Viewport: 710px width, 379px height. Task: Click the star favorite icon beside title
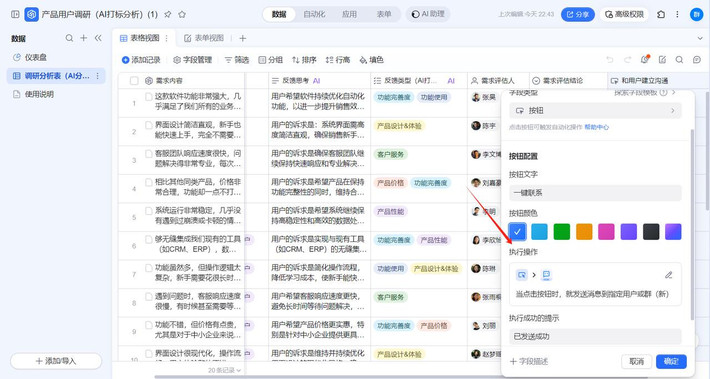(x=182, y=14)
